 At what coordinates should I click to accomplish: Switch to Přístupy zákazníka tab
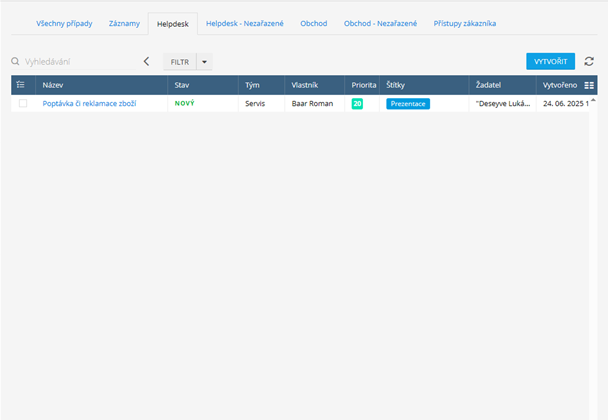465,22
